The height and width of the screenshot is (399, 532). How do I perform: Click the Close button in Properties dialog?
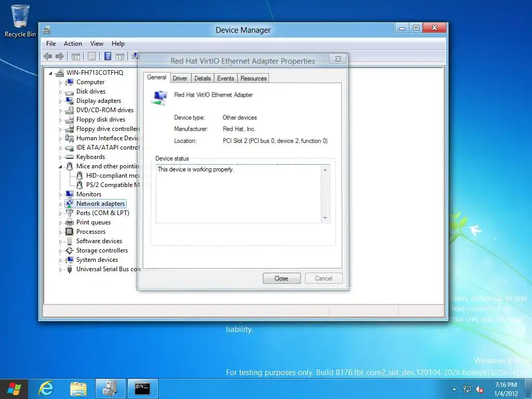(282, 278)
